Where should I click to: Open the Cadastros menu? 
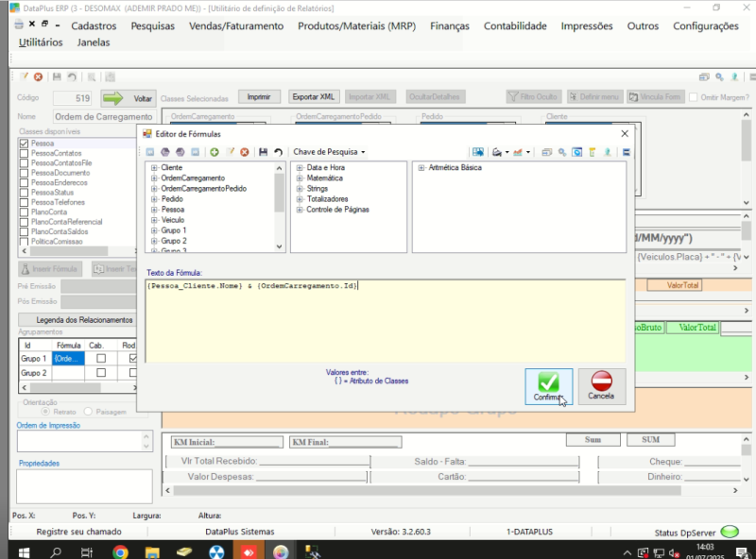pos(94,26)
